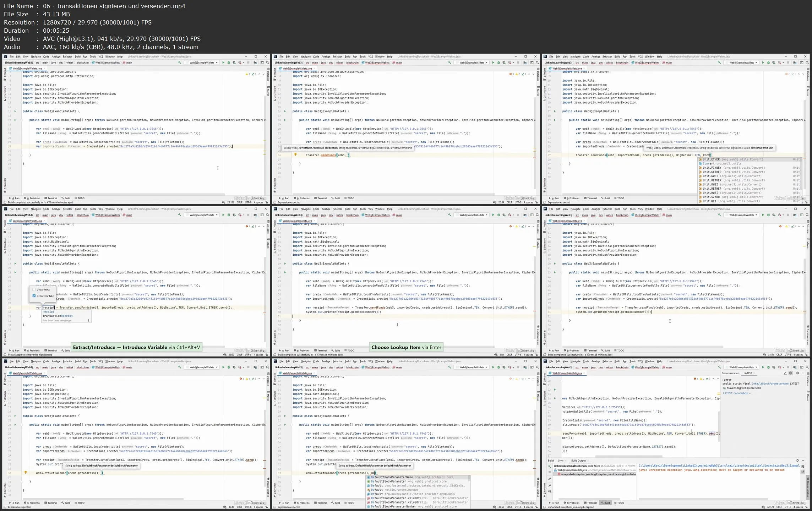
Task: Open the 6: Problems button in the frame with caret 33:48
Action: coord(32,503)
